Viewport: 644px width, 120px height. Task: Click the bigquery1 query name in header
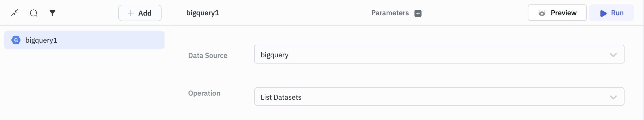pos(203,13)
